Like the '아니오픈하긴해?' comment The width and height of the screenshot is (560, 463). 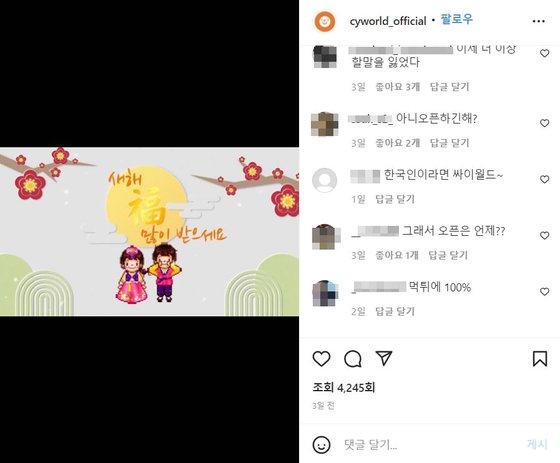(x=544, y=123)
